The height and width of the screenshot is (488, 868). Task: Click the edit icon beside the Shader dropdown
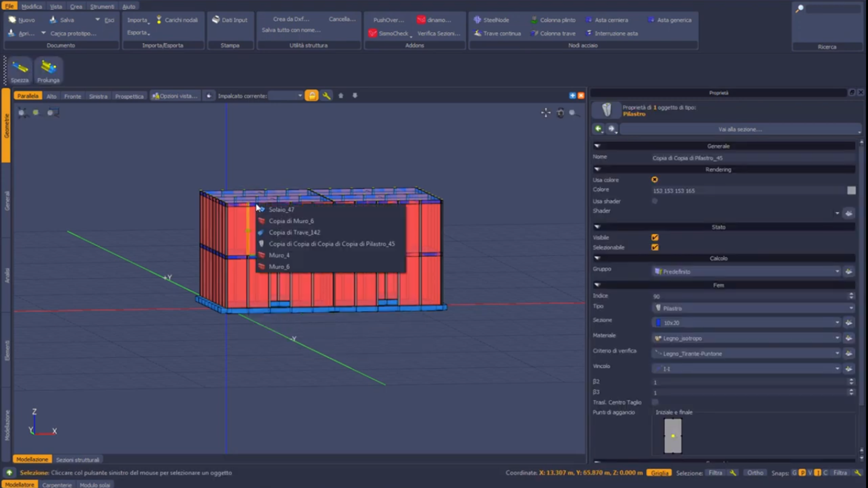pos(849,213)
